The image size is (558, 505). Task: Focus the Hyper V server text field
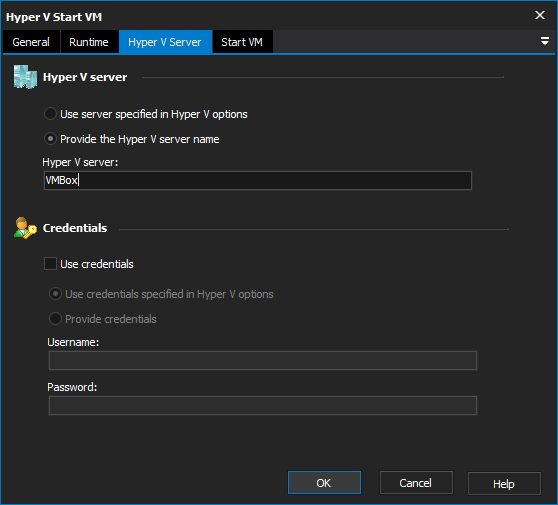(258, 180)
